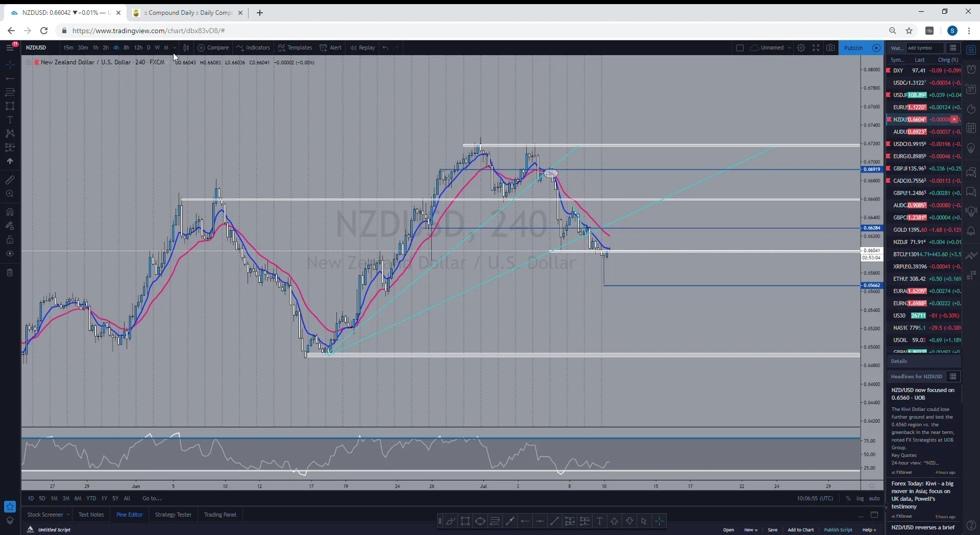Click the Publish button
980x535 pixels.
point(853,48)
